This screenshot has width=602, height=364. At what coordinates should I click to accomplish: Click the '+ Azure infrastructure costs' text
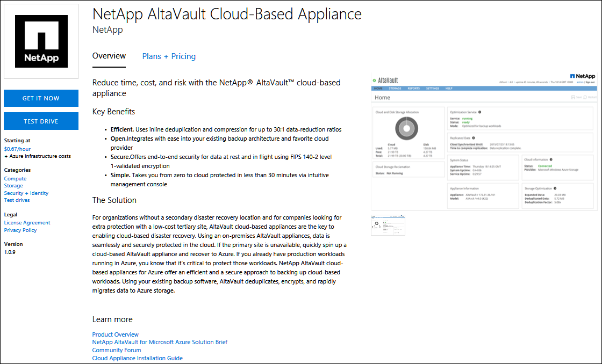coord(38,156)
